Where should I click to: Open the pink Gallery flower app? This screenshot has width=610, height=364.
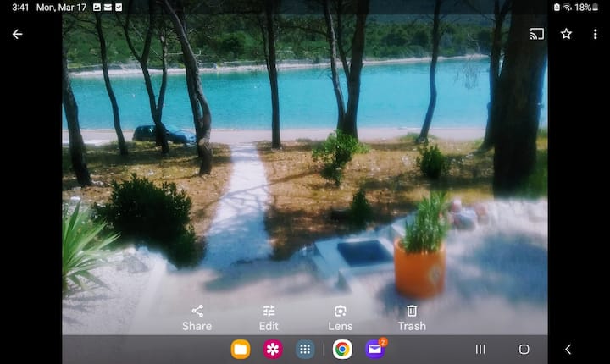click(273, 350)
